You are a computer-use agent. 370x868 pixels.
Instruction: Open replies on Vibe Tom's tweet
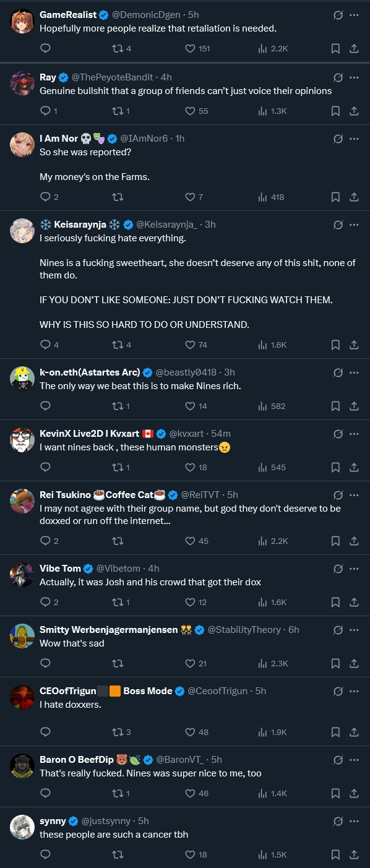coord(48,602)
